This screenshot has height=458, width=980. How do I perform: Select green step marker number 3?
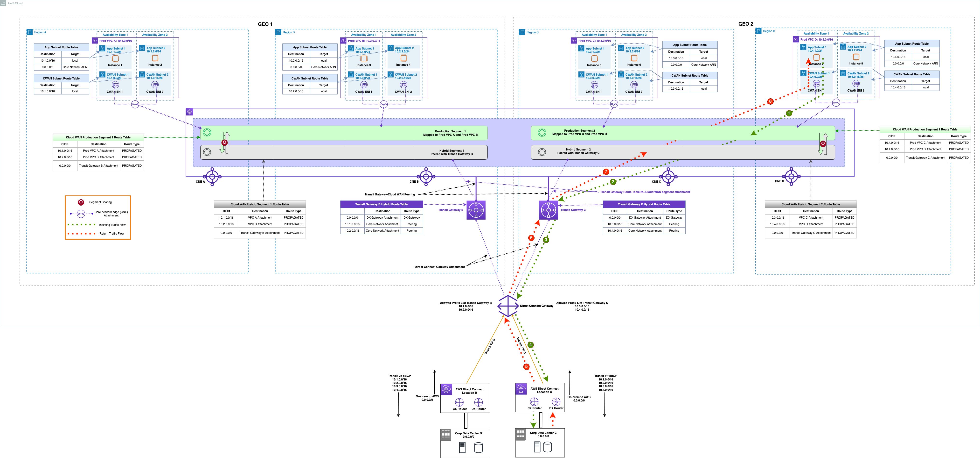[546, 240]
